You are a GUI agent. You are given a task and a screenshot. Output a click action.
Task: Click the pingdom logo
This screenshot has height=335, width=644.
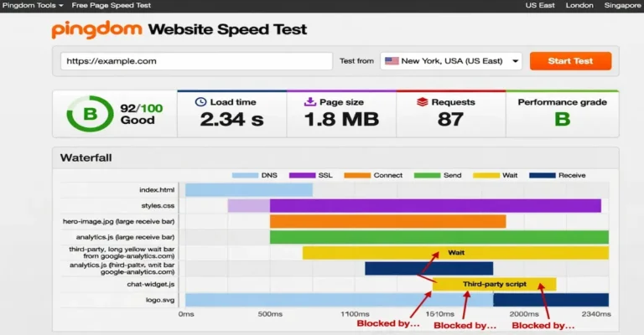coord(97,29)
